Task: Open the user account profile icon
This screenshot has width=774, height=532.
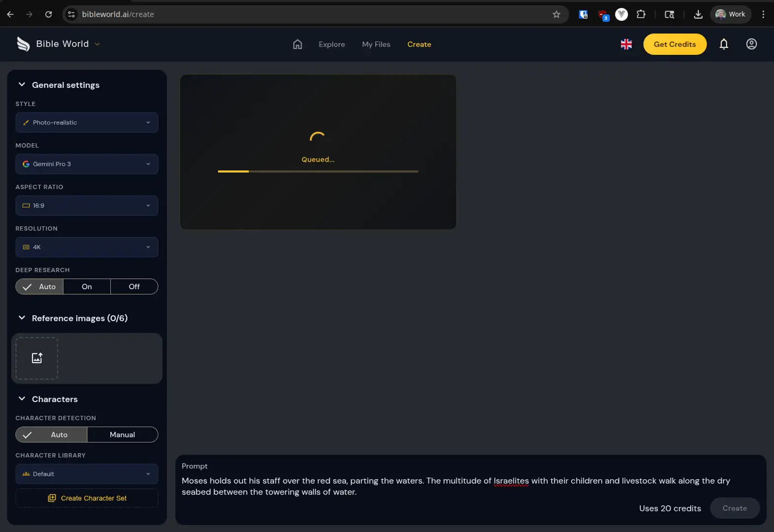Action: coord(751,44)
